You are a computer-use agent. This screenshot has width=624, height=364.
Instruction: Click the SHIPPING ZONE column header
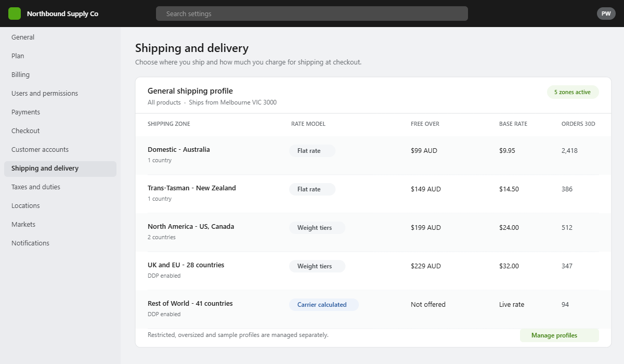169,124
